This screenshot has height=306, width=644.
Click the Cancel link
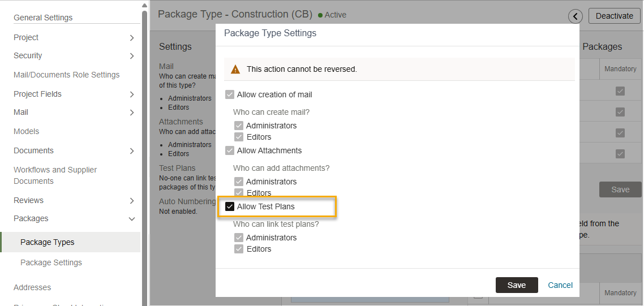pyautogui.click(x=560, y=285)
